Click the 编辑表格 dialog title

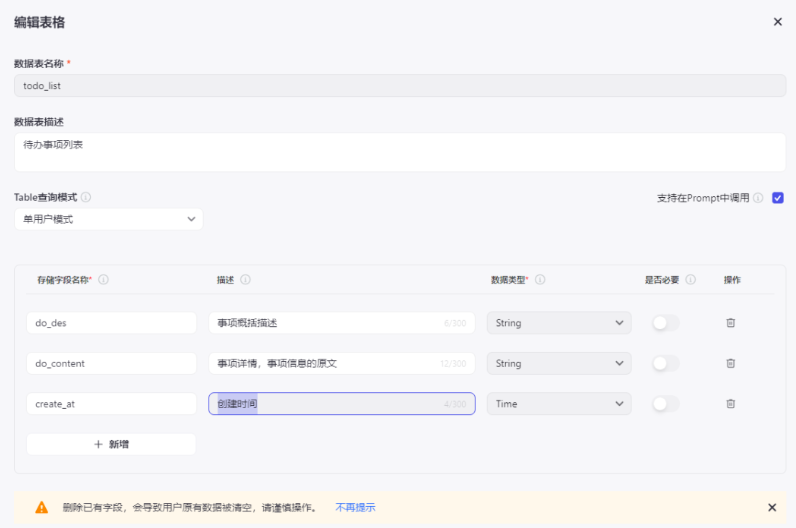[x=40, y=22]
